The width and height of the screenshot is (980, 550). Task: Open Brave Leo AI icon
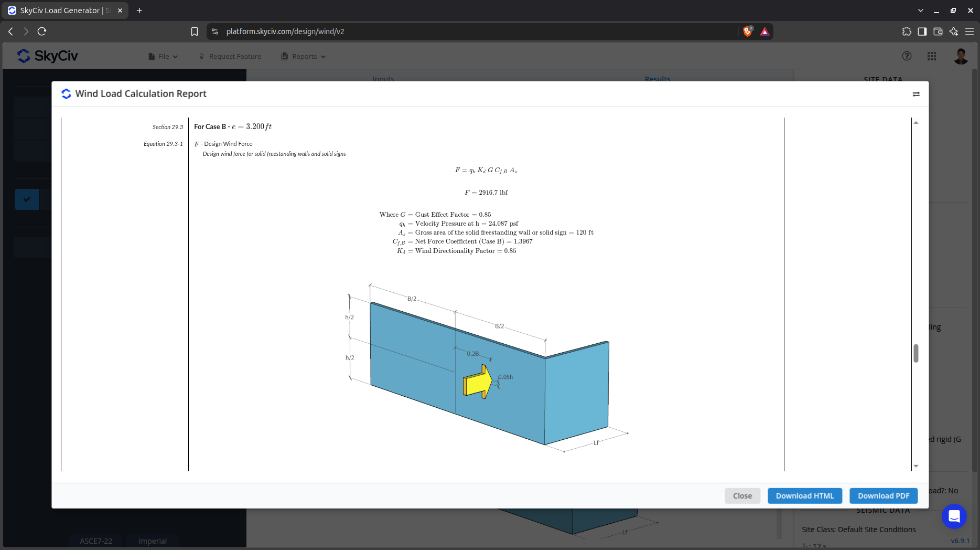coord(954,31)
